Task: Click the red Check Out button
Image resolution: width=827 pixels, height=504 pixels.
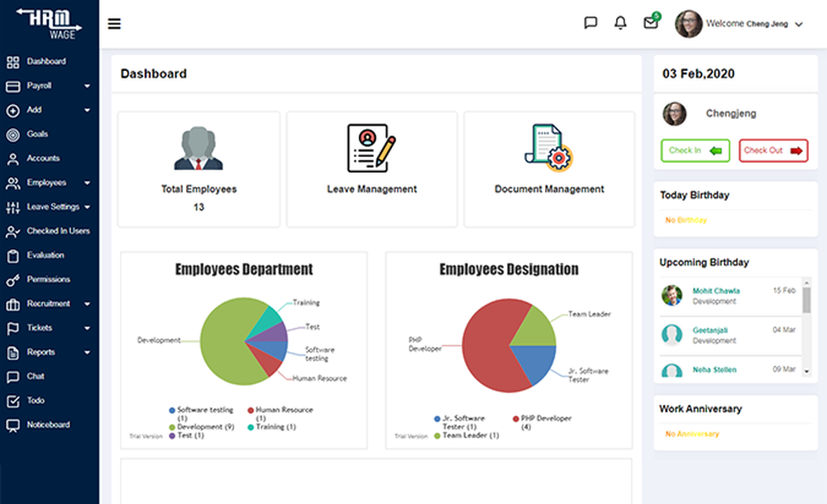Action: [773, 150]
